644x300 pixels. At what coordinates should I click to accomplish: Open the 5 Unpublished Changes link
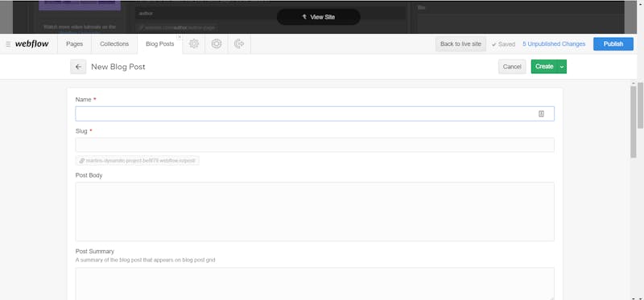[554, 44]
